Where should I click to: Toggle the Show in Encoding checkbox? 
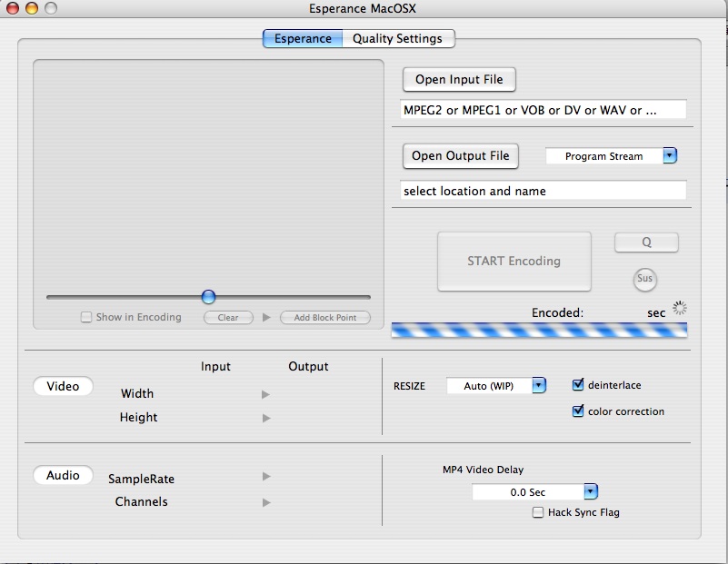(x=86, y=317)
